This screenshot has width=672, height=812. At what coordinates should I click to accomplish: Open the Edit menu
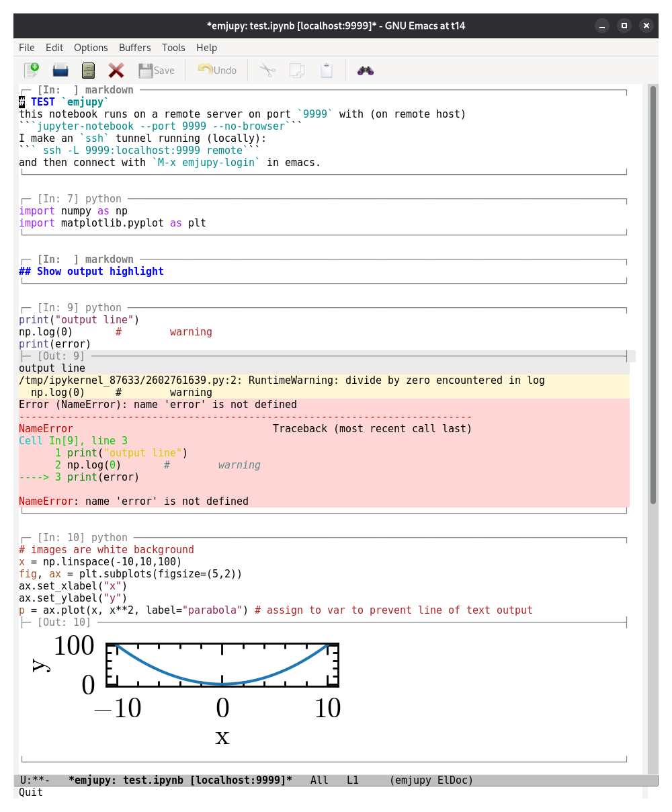(54, 47)
